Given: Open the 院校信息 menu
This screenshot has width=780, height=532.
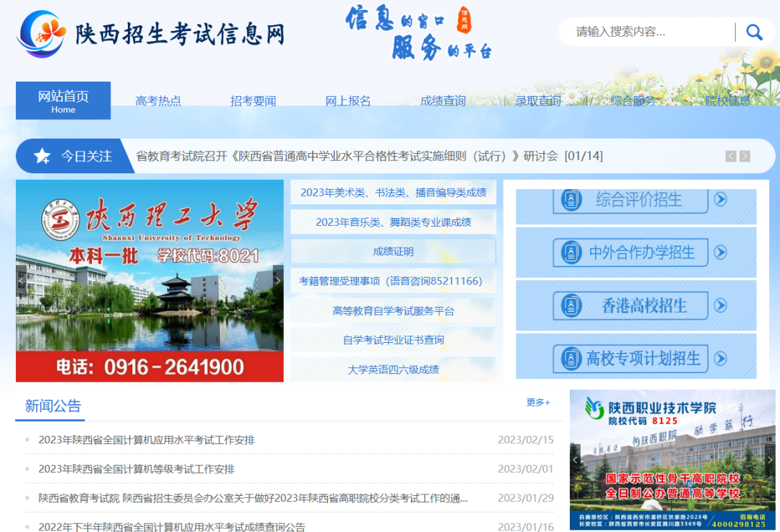Looking at the screenshot, I should (728, 101).
